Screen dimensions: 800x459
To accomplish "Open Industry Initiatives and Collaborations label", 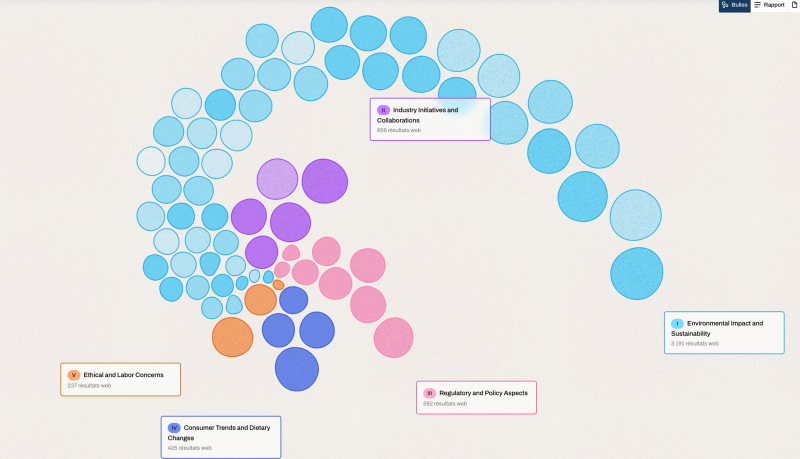I will (425, 115).
